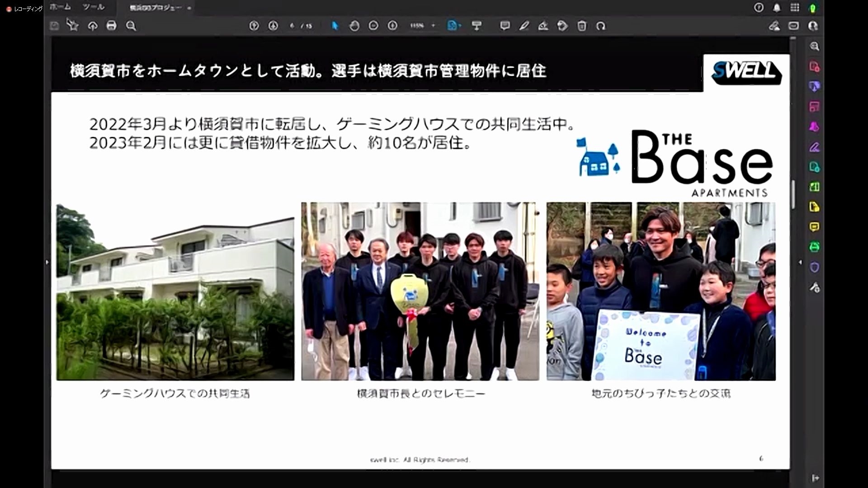
Task: Open notifications bell icon
Action: pyautogui.click(x=777, y=8)
